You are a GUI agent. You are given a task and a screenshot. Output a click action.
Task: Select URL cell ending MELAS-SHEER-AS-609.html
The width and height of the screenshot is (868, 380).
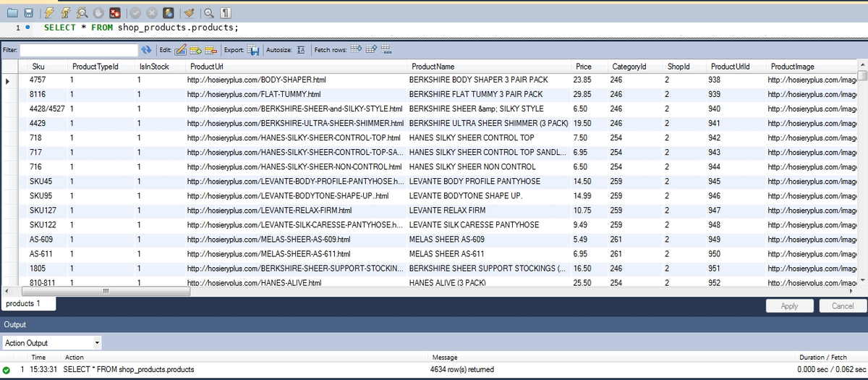296,239
